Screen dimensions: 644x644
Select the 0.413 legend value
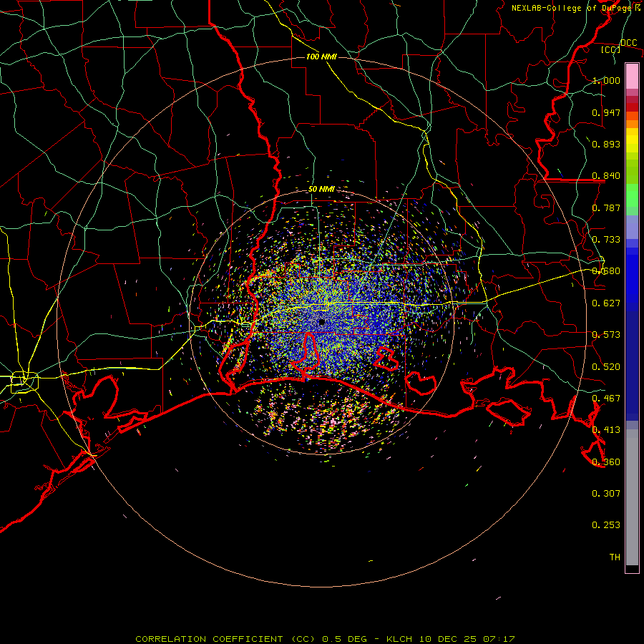point(606,430)
